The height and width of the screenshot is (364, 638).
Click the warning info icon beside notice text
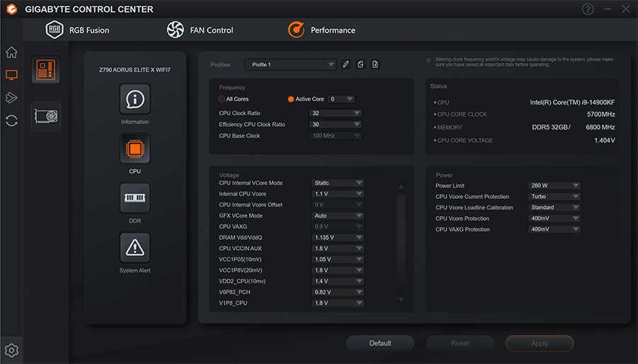point(428,60)
